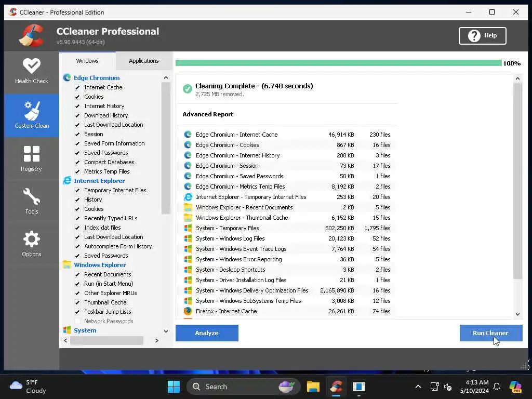The image size is (532, 399).
Task: Click the System Windows-flag category icon
Action: click(x=67, y=330)
